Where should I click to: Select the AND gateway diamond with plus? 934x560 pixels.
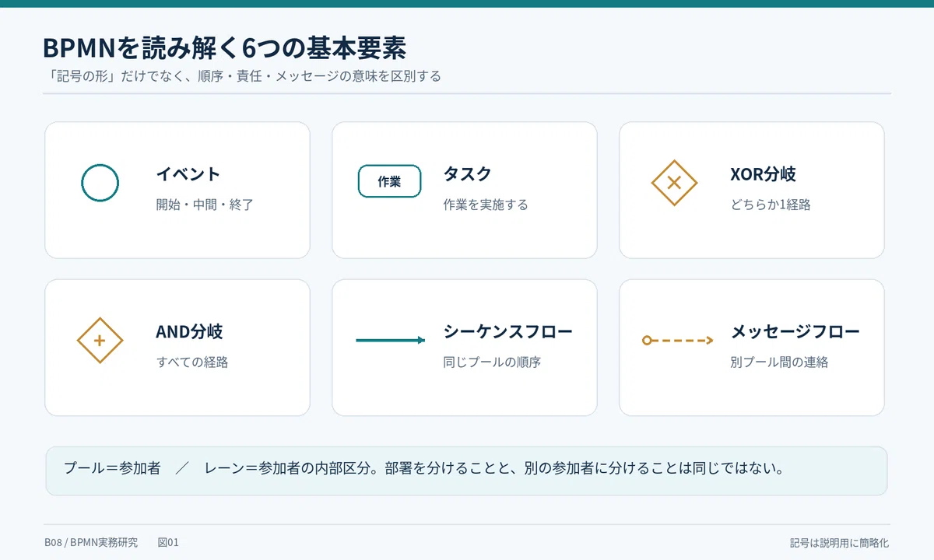[x=100, y=341]
